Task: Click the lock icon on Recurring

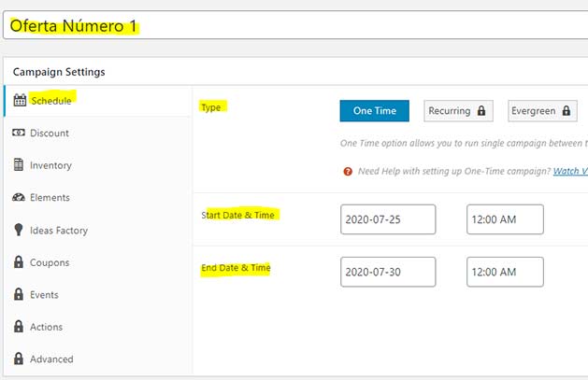Action: [481, 111]
